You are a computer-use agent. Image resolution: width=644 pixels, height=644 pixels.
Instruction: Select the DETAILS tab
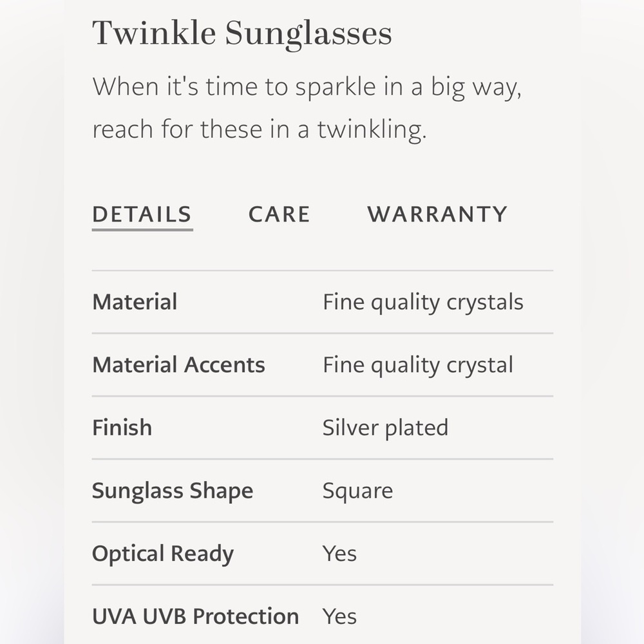(142, 214)
